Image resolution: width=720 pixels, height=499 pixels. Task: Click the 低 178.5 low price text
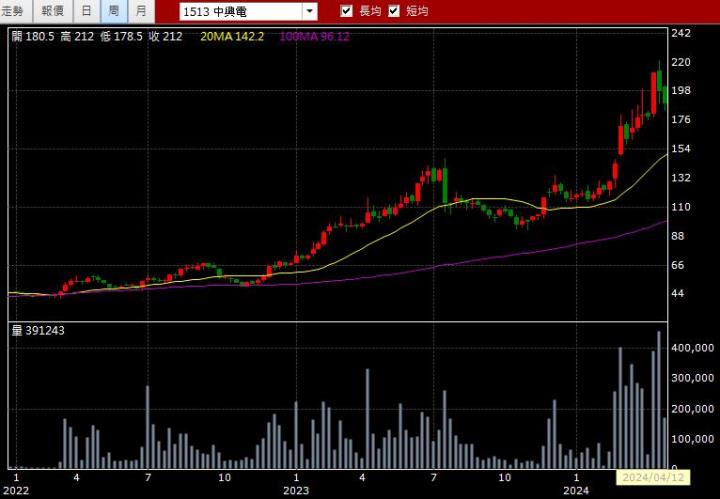[121, 37]
